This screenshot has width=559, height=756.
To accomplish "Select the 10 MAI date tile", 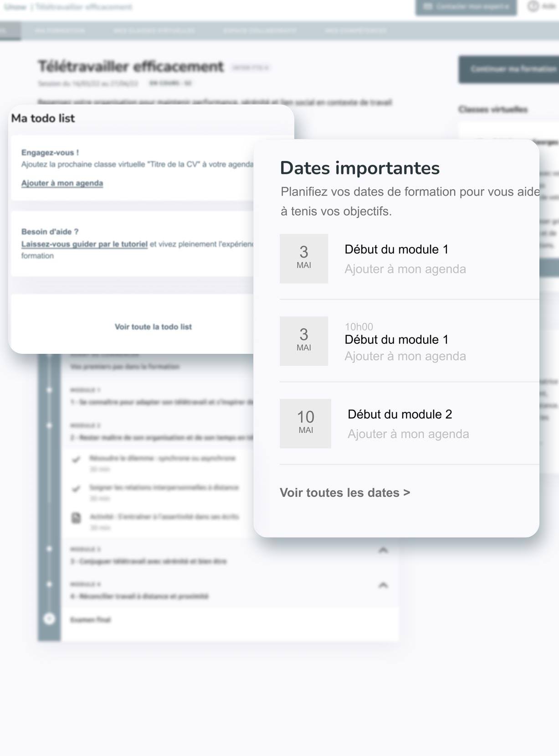I will tap(305, 423).
